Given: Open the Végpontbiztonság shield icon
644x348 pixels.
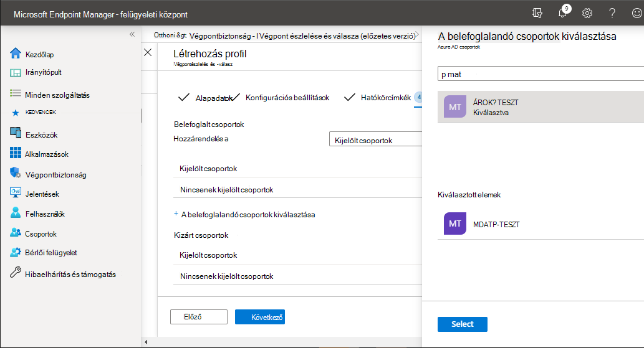Looking at the screenshot, I should click(x=16, y=172).
